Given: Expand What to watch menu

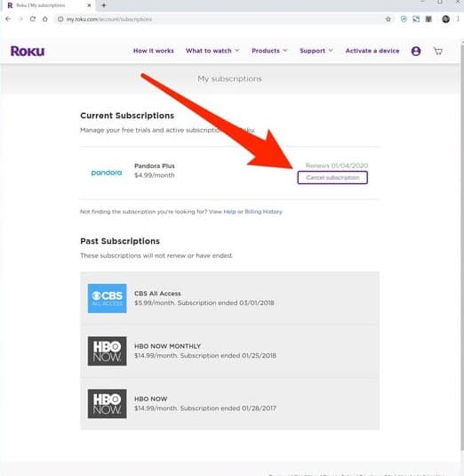Looking at the screenshot, I should [212, 51].
